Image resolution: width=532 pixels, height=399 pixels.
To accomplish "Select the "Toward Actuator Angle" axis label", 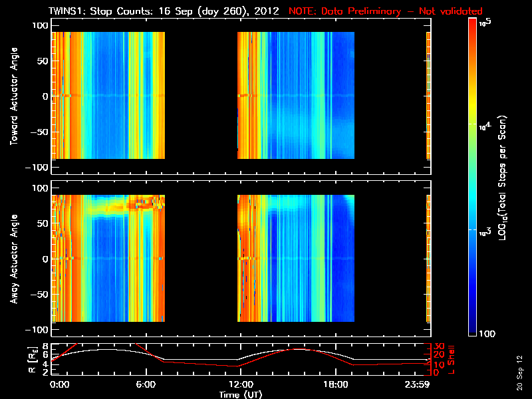I will click(13, 96).
